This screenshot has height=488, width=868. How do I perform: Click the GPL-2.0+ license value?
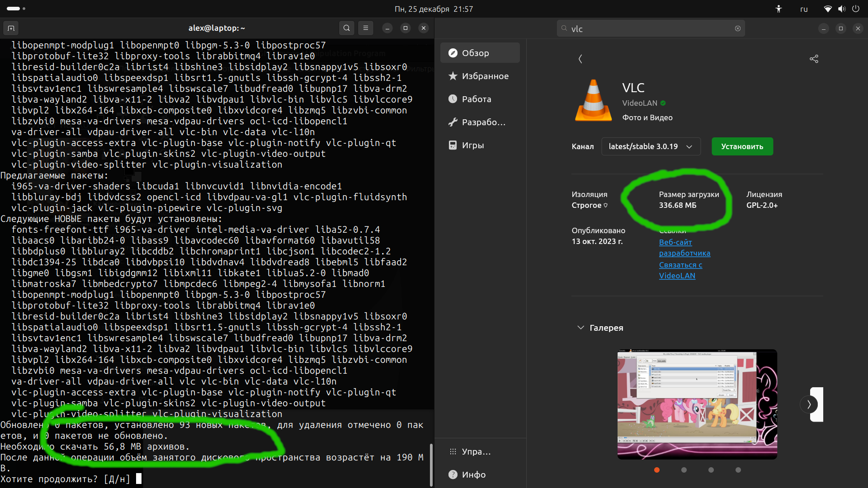coord(762,205)
